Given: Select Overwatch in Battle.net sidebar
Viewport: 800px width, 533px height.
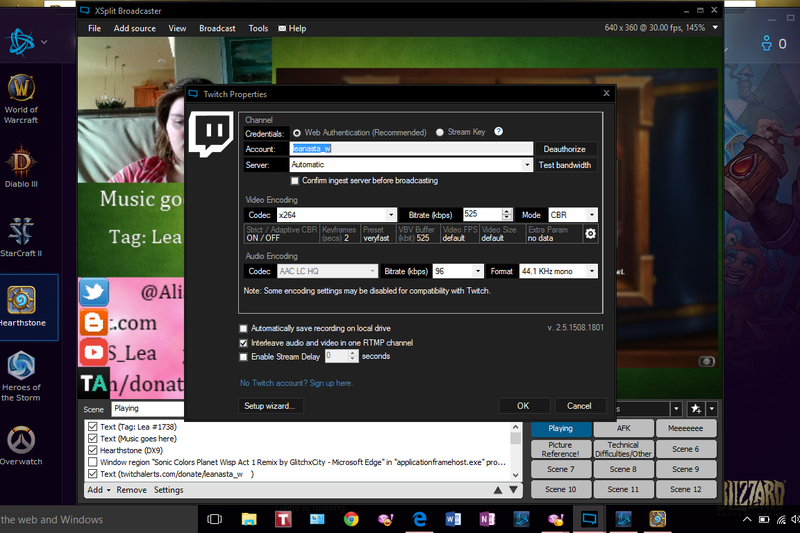Looking at the screenshot, I should point(21,445).
